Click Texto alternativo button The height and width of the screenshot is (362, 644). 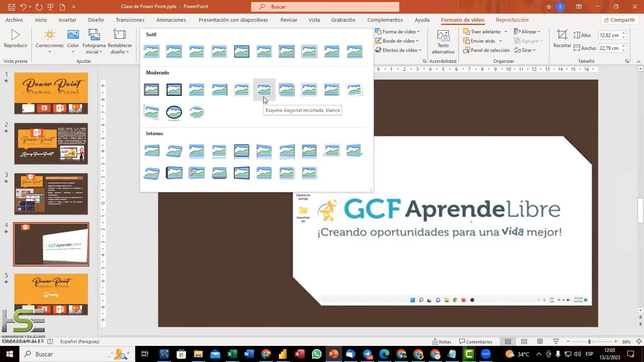coord(443,42)
